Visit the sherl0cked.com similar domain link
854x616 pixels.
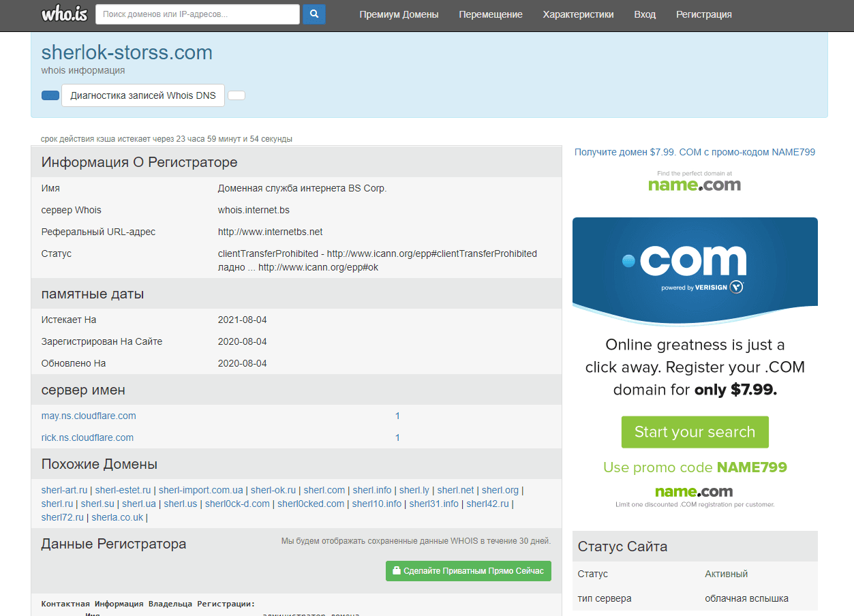(311, 504)
